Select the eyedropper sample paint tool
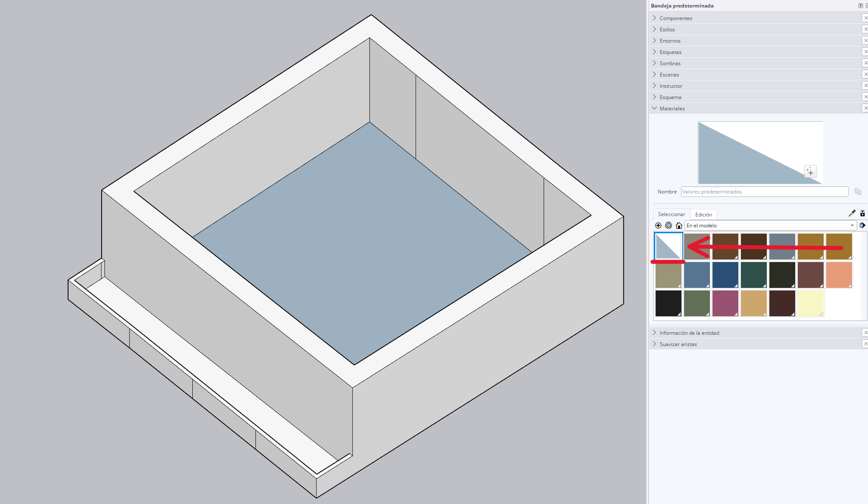868x504 pixels. pyautogui.click(x=852, y=214)
